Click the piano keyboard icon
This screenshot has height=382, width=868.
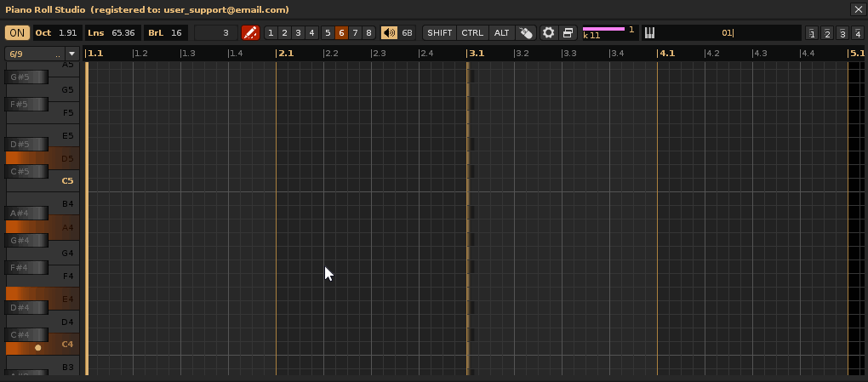[x=649, y=33]
